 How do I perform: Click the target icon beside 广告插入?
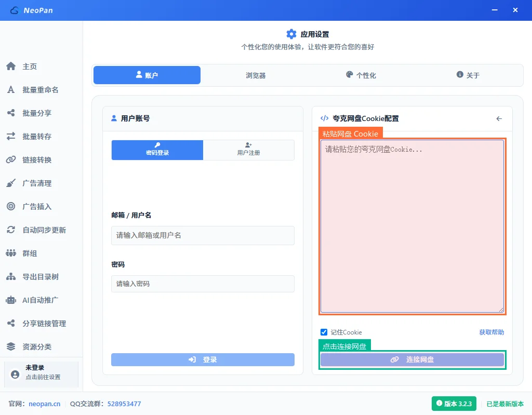click(11, 206)
